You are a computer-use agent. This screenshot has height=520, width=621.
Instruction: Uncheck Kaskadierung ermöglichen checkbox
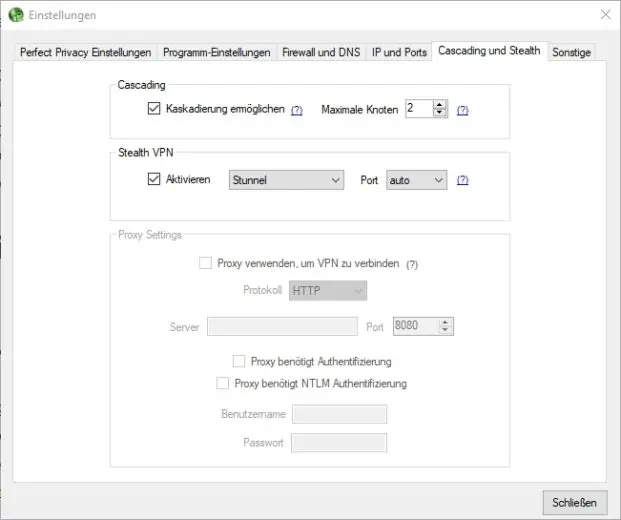coord(154,109)
